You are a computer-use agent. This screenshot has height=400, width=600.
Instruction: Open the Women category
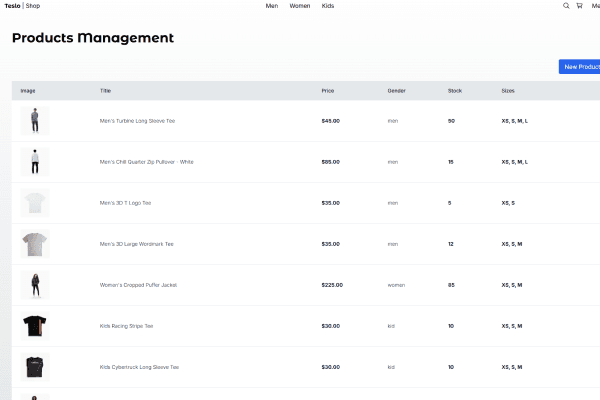300,6
